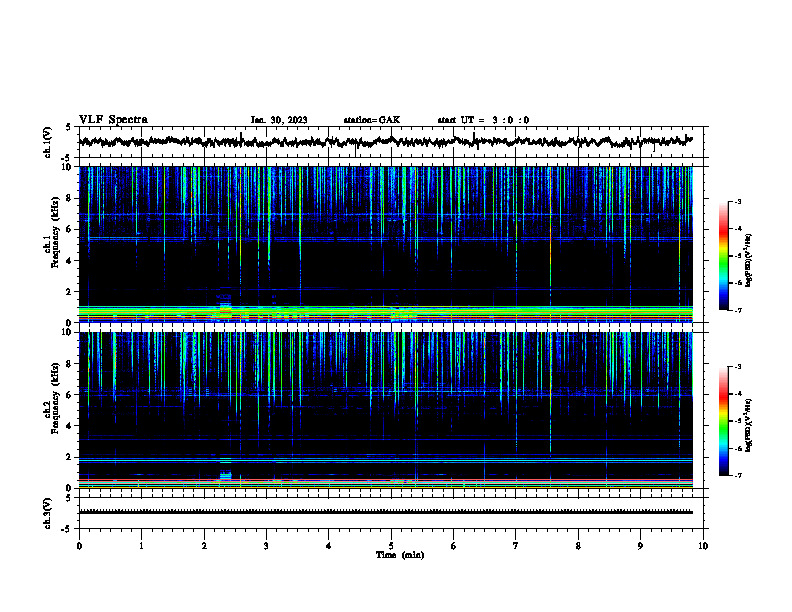Click the ch.1(V) waveform trace
792x612 pixels.
pos(385,141)
